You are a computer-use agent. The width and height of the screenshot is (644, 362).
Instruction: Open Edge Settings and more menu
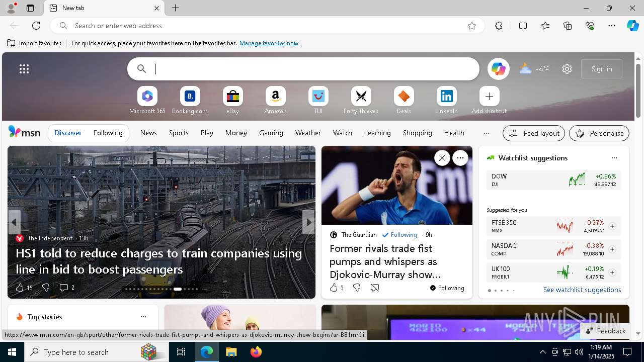(x=612, y=26)
